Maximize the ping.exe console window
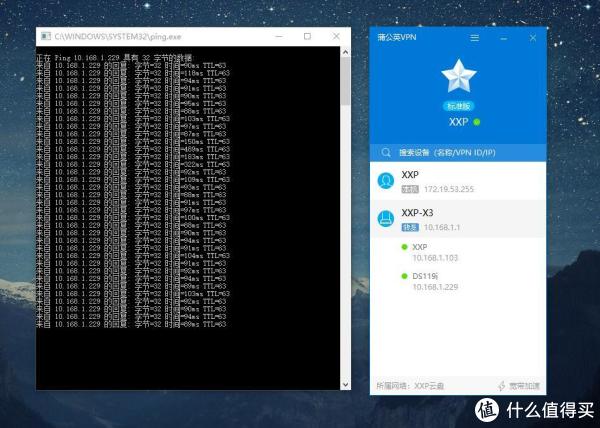The width and height of the screenshot is (600, 428). click(x=307, y=35)
